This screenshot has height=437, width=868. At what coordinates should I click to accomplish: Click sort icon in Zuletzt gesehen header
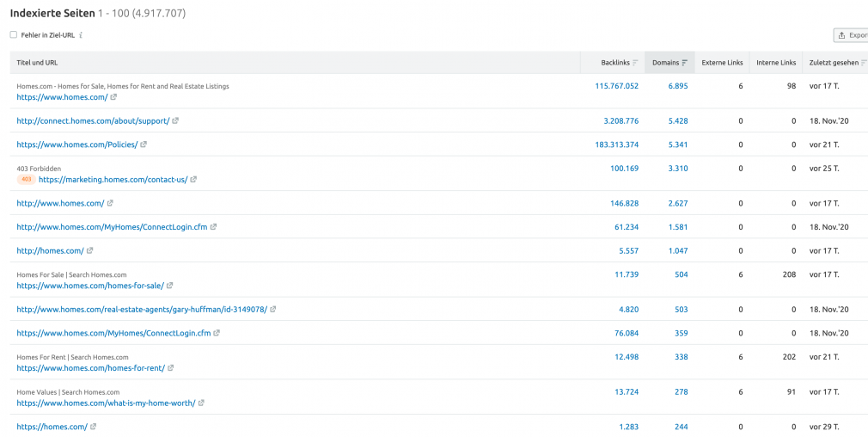click(864, 63)
